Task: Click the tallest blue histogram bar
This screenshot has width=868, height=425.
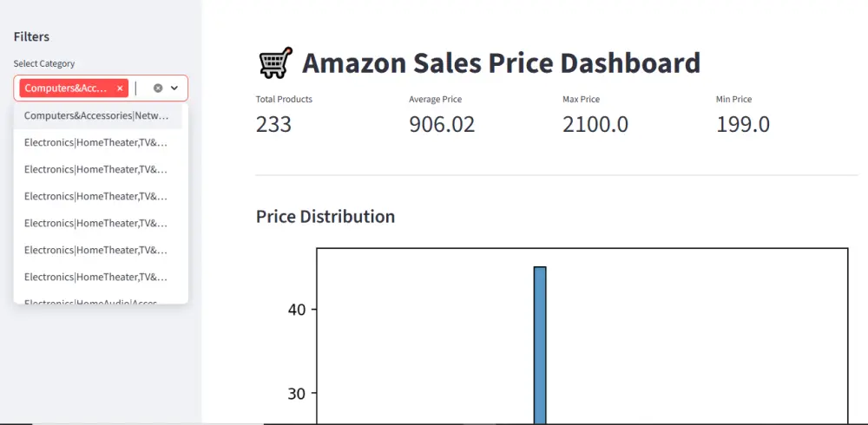Action: tap(540, 345)
